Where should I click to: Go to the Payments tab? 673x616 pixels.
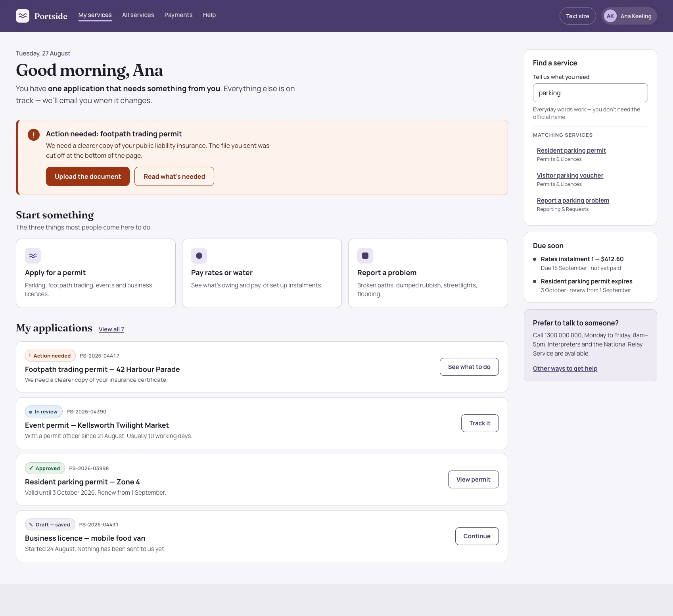(178, 15)
